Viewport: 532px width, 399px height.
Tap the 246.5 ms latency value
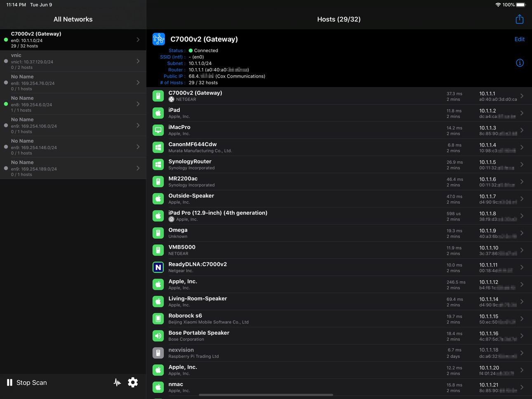pyautogui.click(x=456, y=282)
